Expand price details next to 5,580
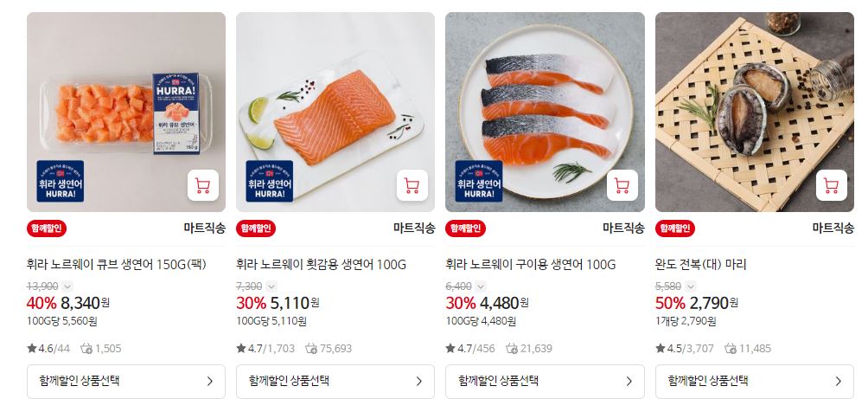Image resolution: width=868 pixels, height=399 pixels. pyautogui.click(x=690, y=286)
